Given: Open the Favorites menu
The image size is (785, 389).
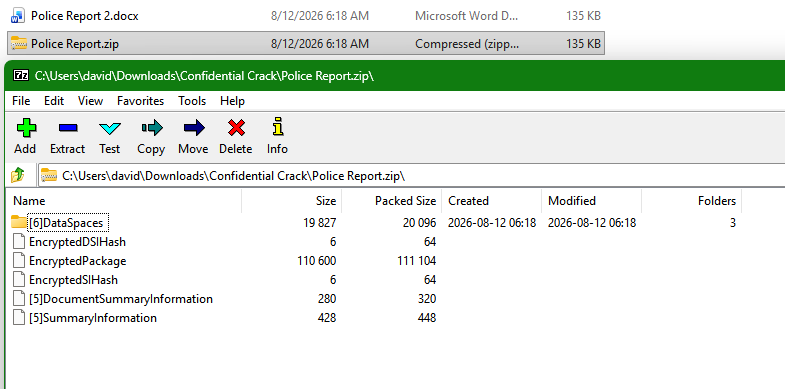Looking at the screenshot, I should (x=141, y=101).
